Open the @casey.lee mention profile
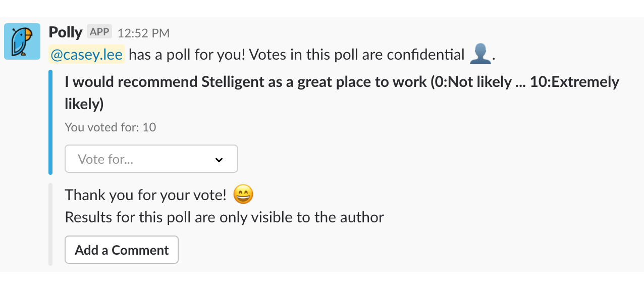The height and width of the screenshot is (282, 644). 87,55
